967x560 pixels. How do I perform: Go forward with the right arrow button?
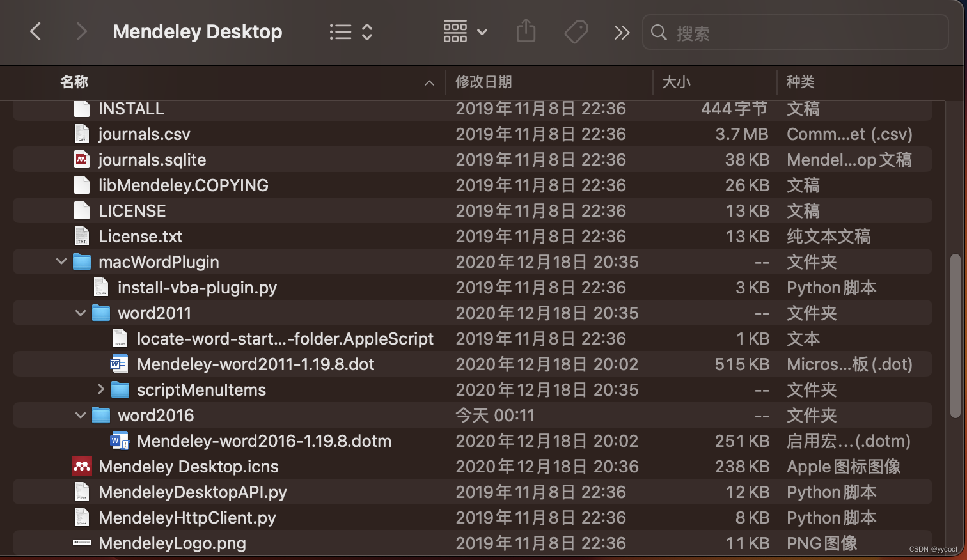tap(81, 31)
